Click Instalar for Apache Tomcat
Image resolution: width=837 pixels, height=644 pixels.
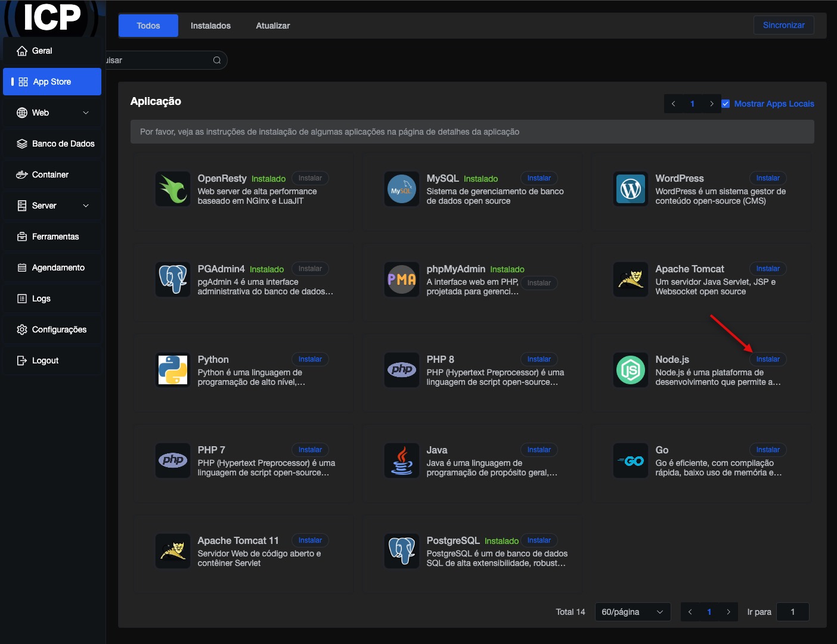tap(768, 269)
